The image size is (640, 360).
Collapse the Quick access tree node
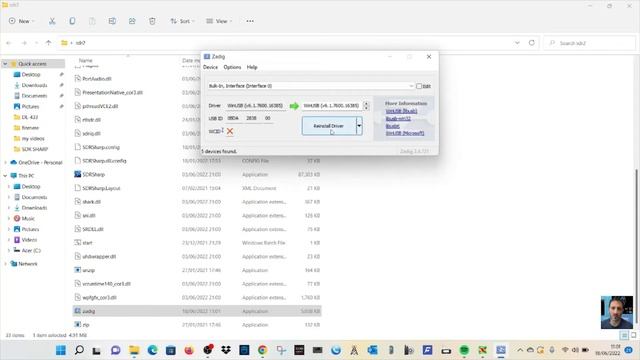(x=5, y=64)
